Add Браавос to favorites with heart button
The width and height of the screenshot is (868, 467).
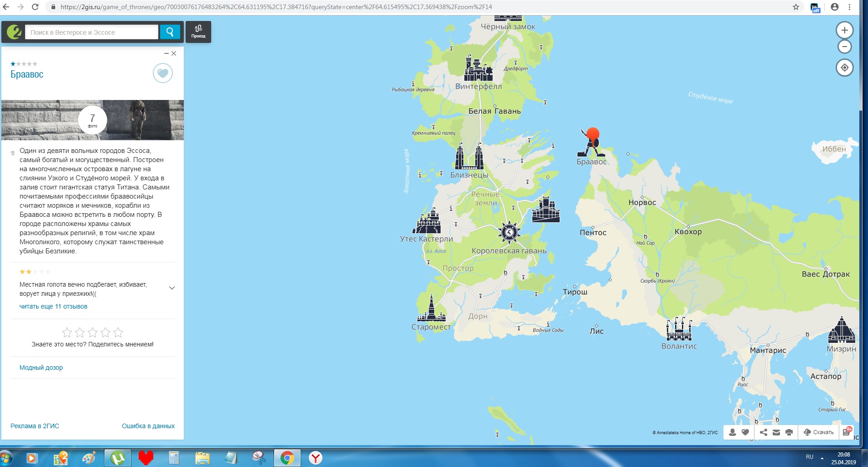pos(162,73)
